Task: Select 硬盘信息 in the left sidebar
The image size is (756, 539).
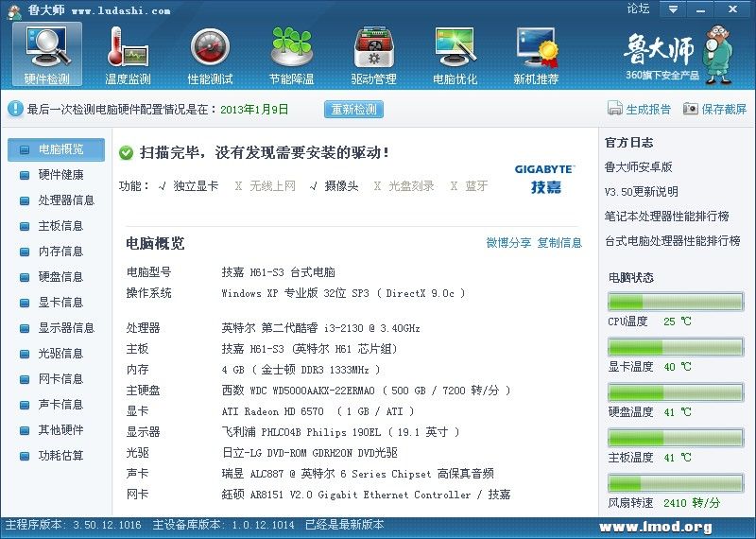Action: (60, 277)
